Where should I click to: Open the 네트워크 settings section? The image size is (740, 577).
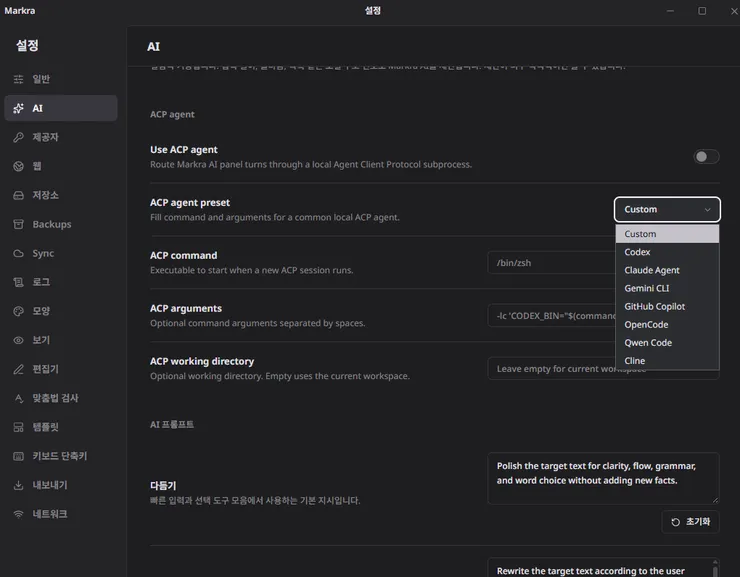[x=61, y=514]
